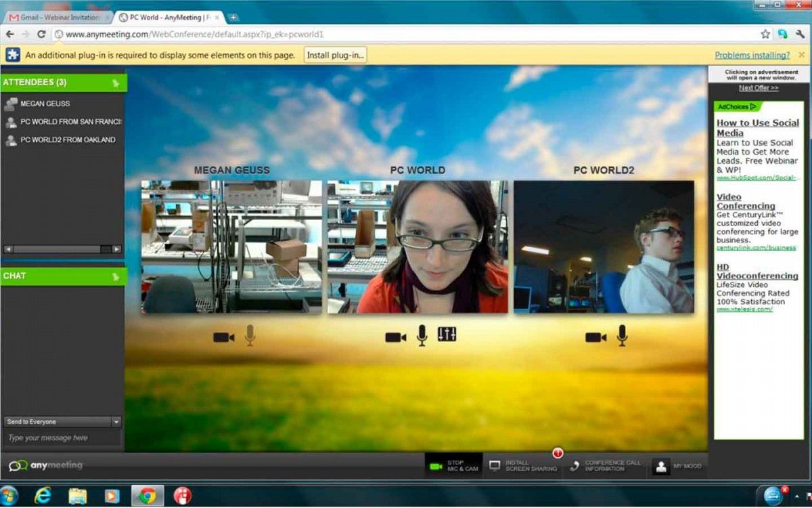Image resolution: width=812 pixels, height=508 pixels.
Task: Click centurylink.com/business link
Action: 757,248
